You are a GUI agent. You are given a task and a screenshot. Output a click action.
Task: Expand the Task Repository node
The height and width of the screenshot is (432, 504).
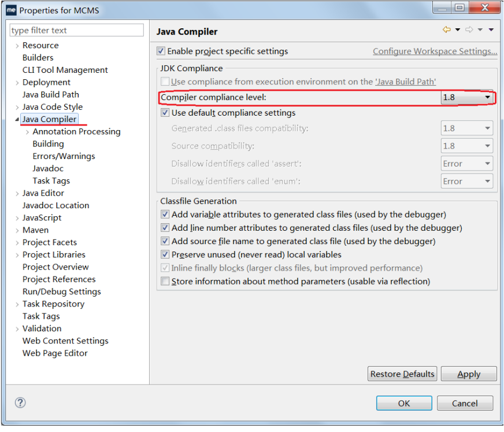tap(17, 304)
